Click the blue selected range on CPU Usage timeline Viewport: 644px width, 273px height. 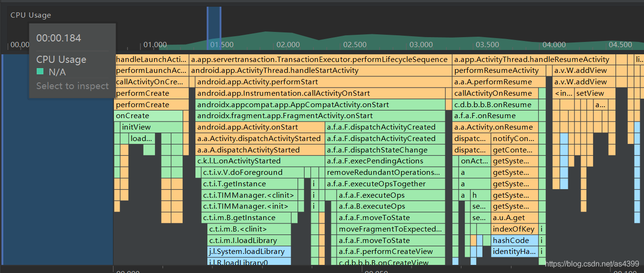(x=214, y=28)
